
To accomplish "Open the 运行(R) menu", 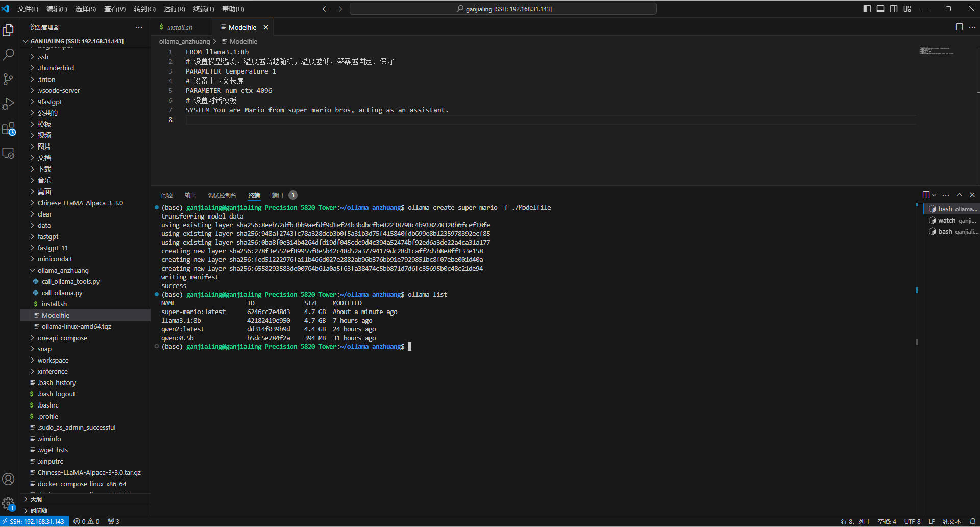I will [174, 9].
